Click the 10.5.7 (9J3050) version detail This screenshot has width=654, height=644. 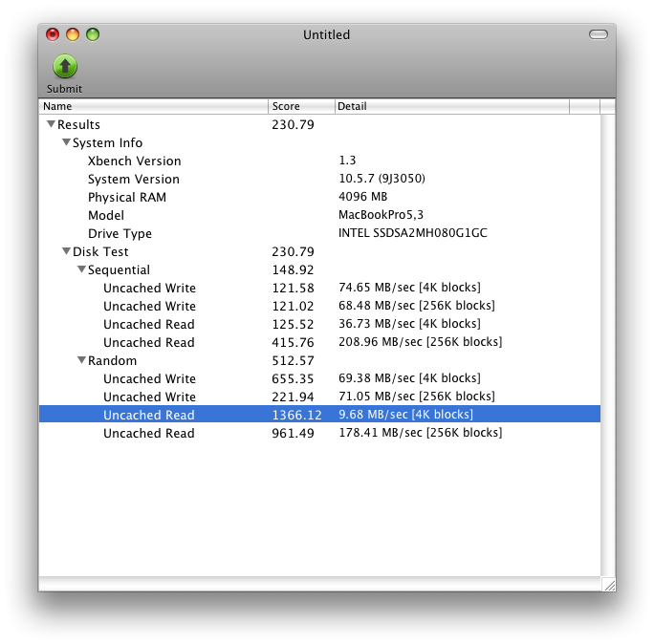[x=381, y=179]
